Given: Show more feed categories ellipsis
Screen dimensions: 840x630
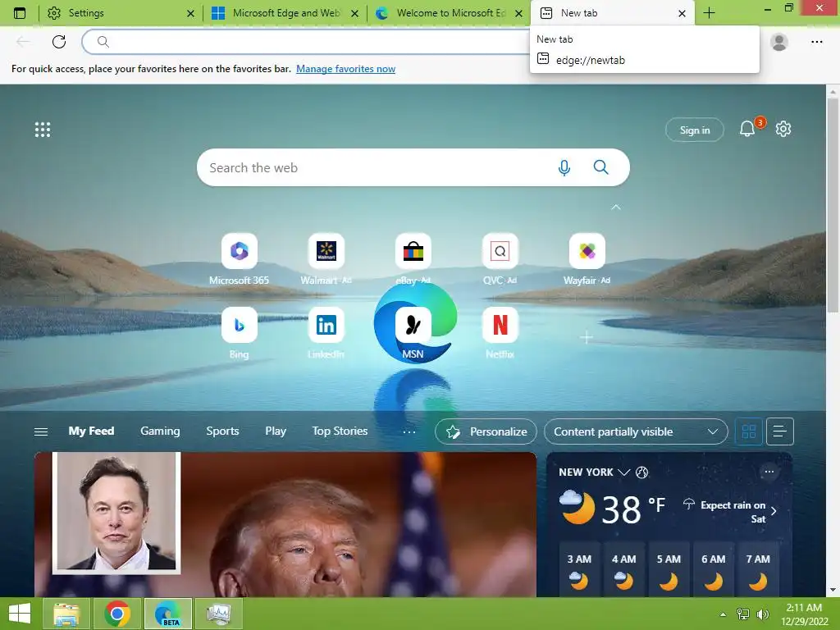Looking at the screenshot, I should (x=409, y=431).
